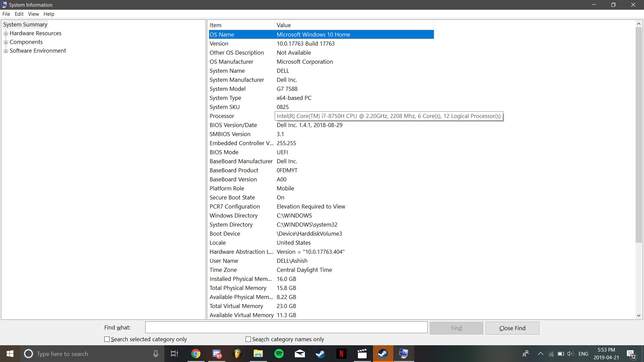Select the Components label in tree

(26, 42)
